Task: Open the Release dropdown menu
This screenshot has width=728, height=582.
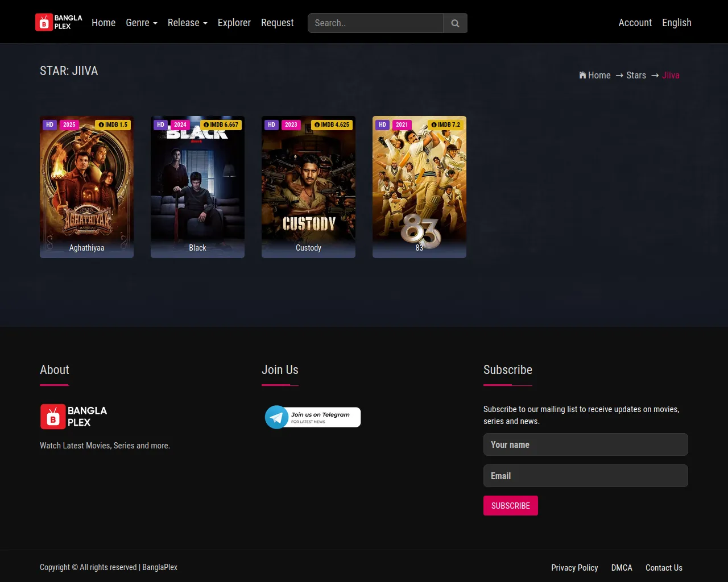Action: pyautogui.click(x=187, y=23)
